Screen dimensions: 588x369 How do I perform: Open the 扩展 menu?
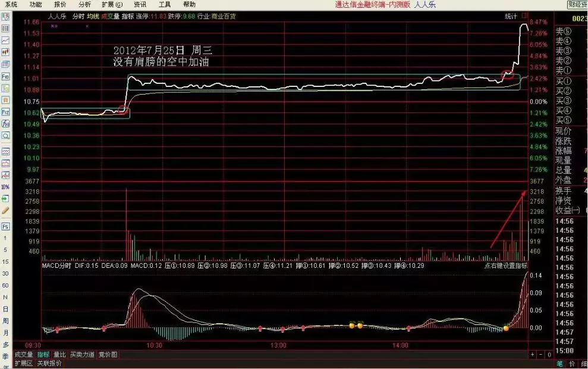[112, 5]
